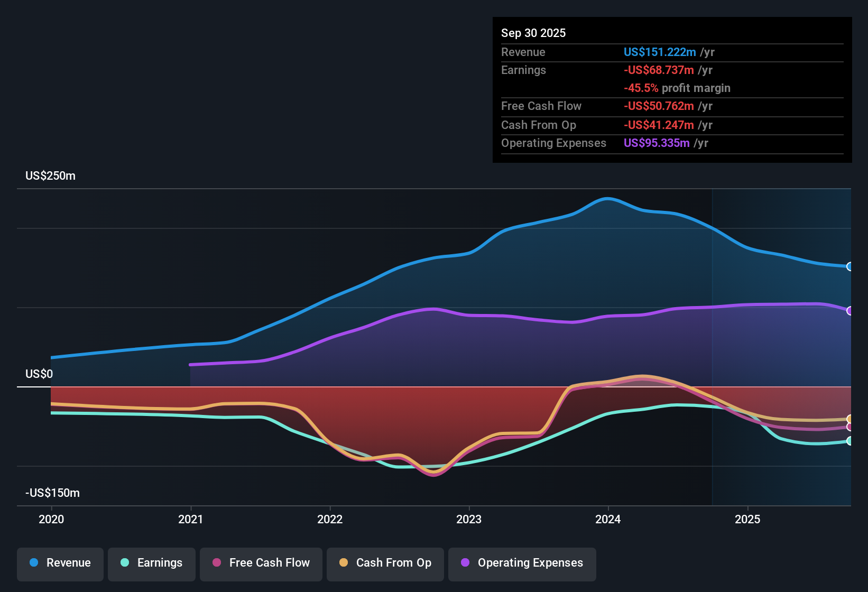868x592 pixels.
Task: Click the chart peak near 2024
Action: [607, 199]
